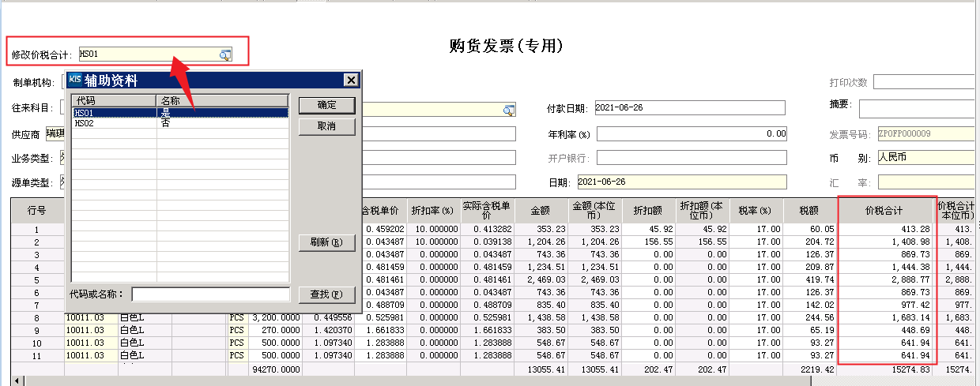Click left scroll arrow at bottom

(17, 381)
